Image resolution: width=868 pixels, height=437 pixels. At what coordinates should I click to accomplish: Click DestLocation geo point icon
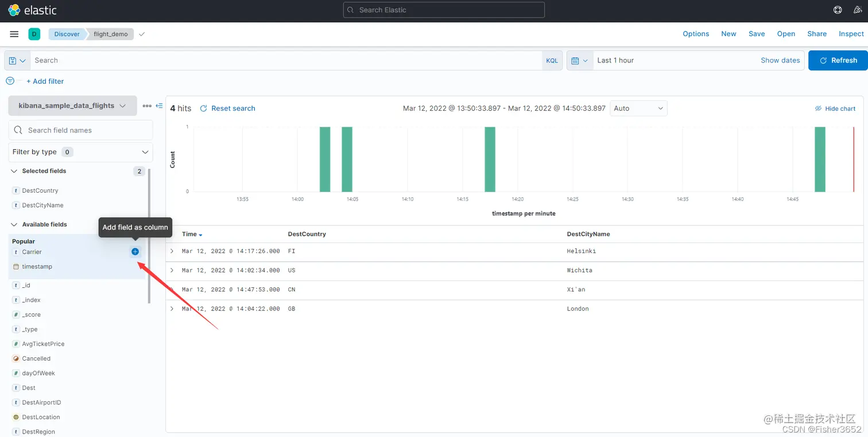click(x=16, y=418)
